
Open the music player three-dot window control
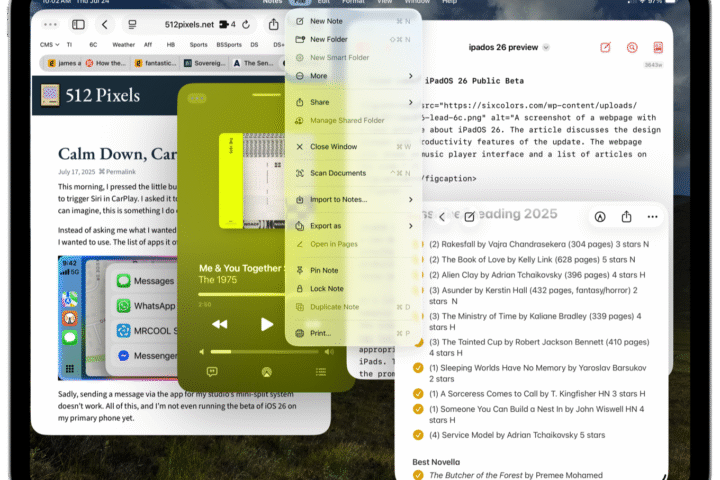tap(197, 98)
